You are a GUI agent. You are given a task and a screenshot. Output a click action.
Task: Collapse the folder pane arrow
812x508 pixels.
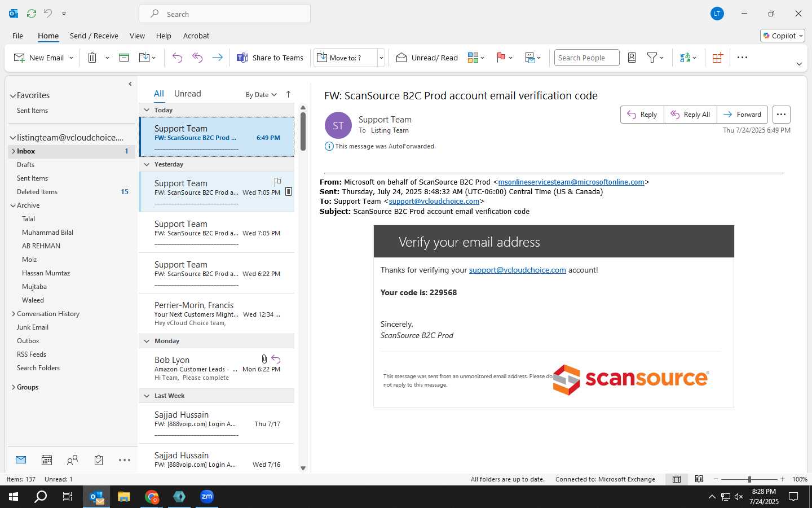click(130, 84)
